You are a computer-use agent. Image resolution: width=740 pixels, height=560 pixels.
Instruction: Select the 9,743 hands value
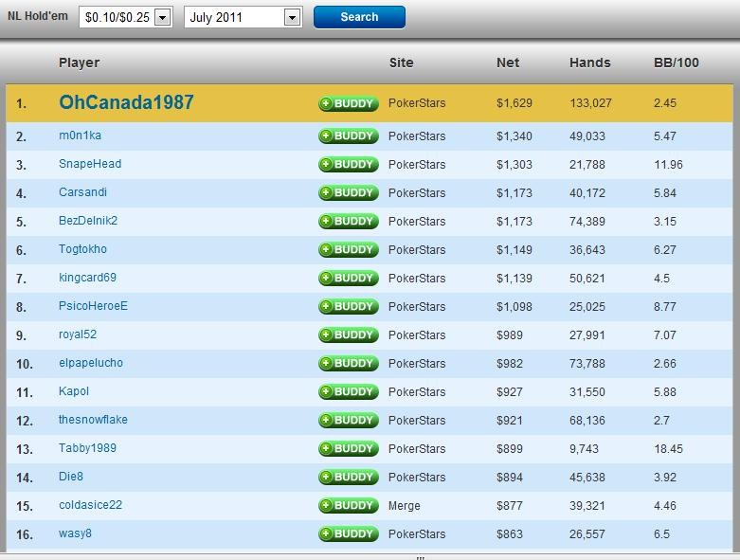(x=585, y=448)
